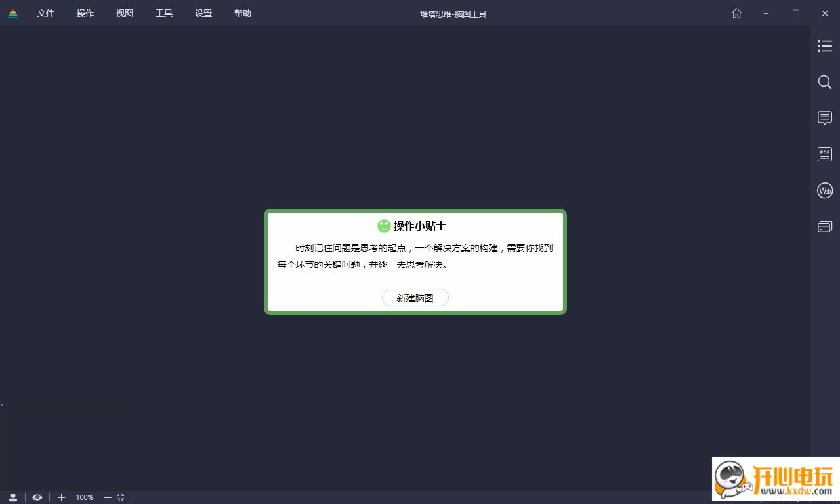
Task: Open the 设置 menu
Action: coord(203,13)
